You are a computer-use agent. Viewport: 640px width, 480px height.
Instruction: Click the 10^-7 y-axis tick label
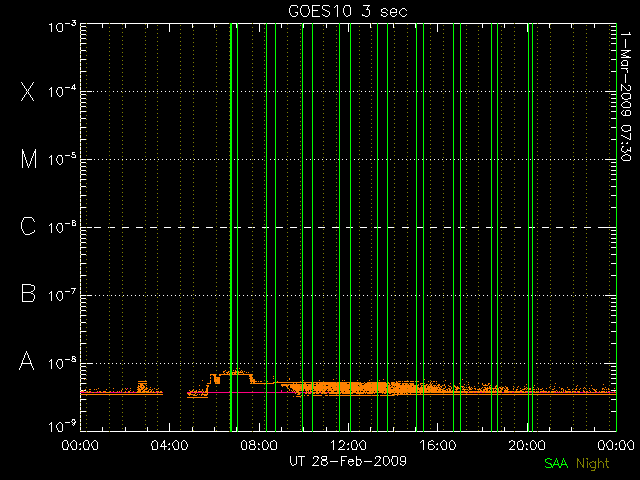click(x=62, y=295)
